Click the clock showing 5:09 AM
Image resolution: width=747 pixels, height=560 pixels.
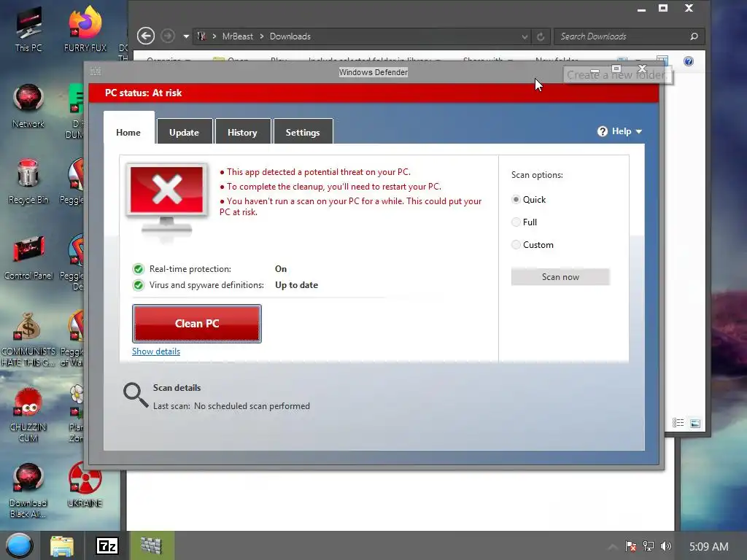click(x=709, y=547)
